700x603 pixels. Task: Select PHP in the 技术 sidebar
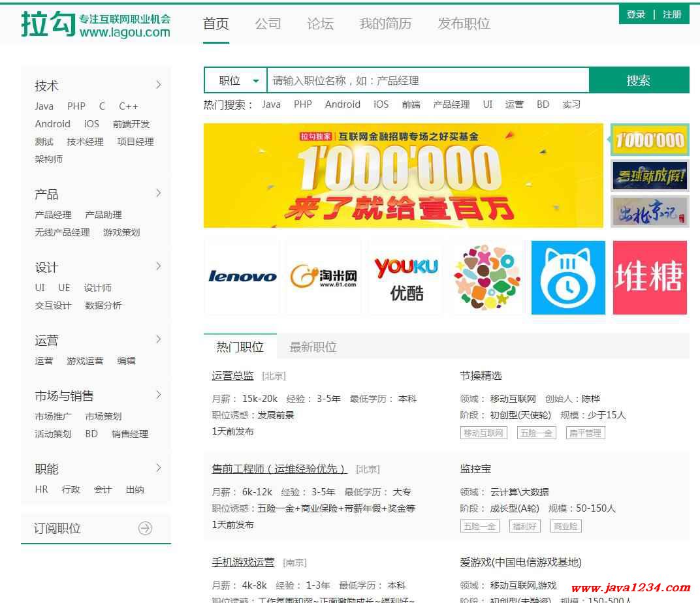76,106
